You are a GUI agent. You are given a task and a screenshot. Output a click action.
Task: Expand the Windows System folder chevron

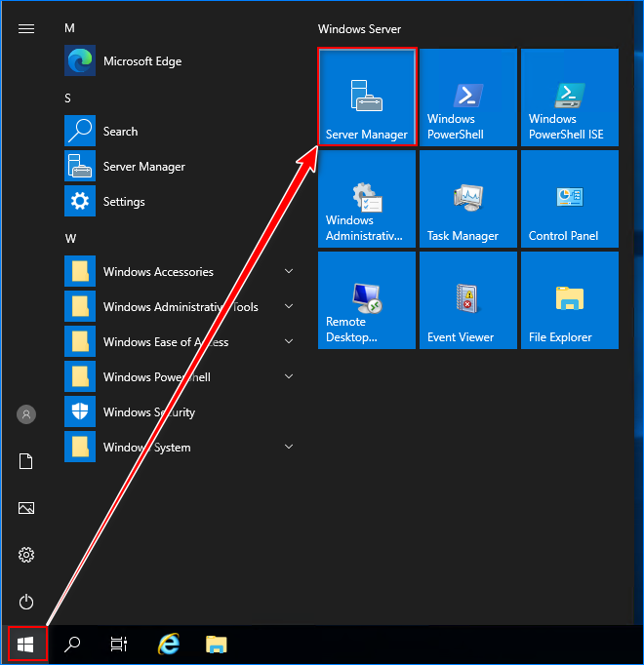point(289,448)
